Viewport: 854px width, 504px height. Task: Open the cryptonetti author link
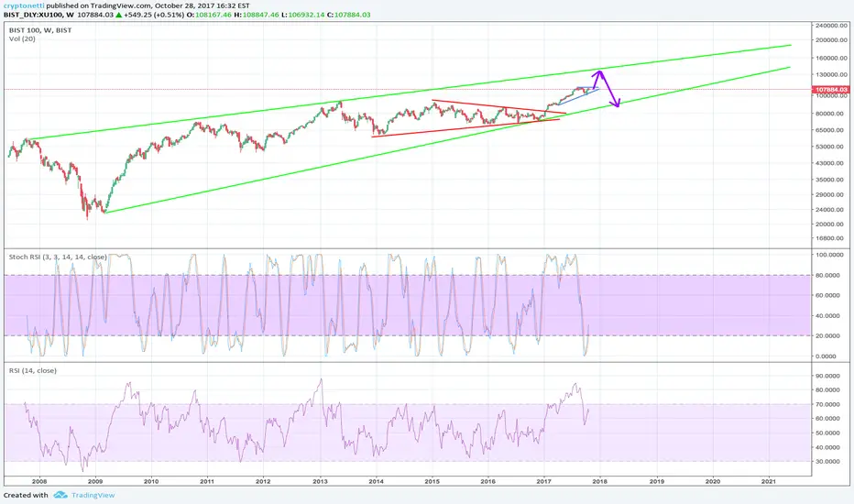point(24,6)
